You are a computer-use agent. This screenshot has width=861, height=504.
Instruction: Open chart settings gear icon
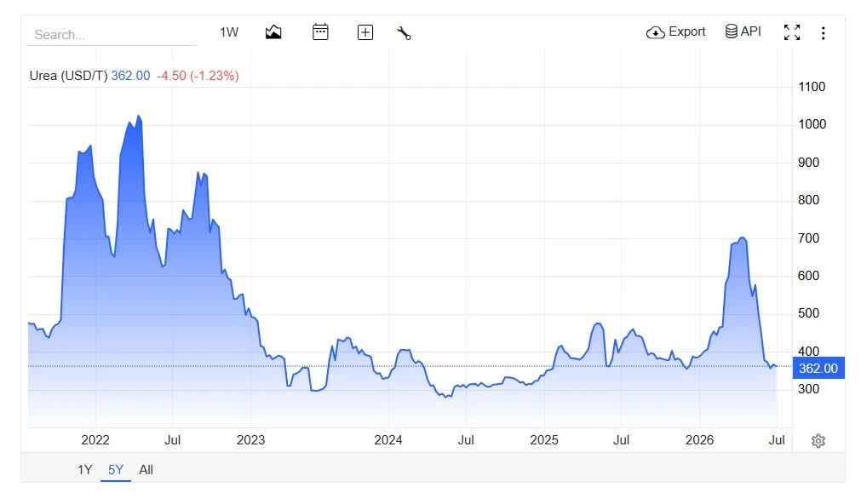818,441
